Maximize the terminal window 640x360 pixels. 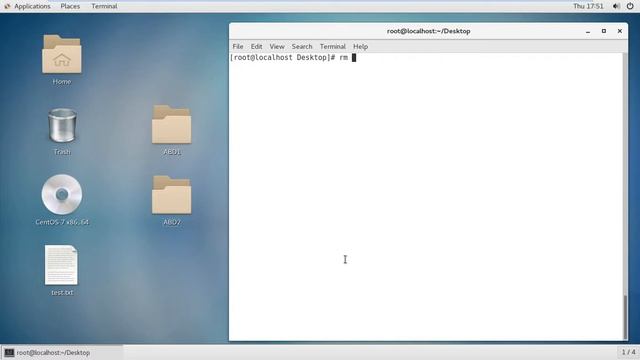(604, 31)
